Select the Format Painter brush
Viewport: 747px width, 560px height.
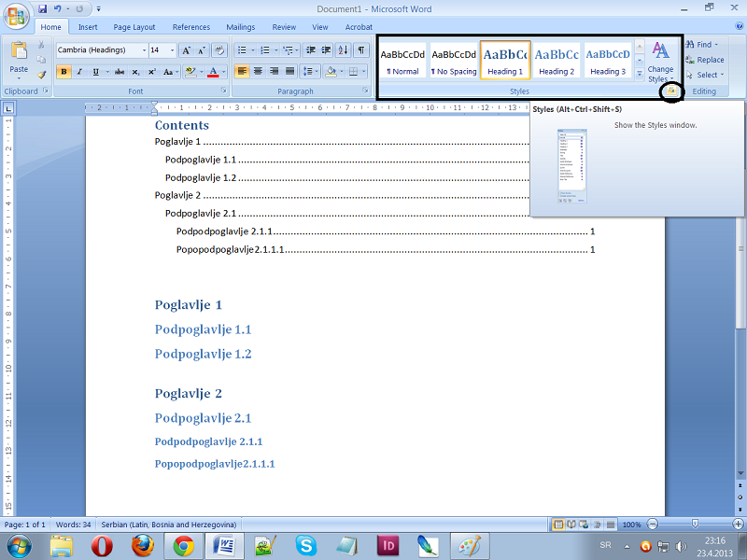(41, 75)
